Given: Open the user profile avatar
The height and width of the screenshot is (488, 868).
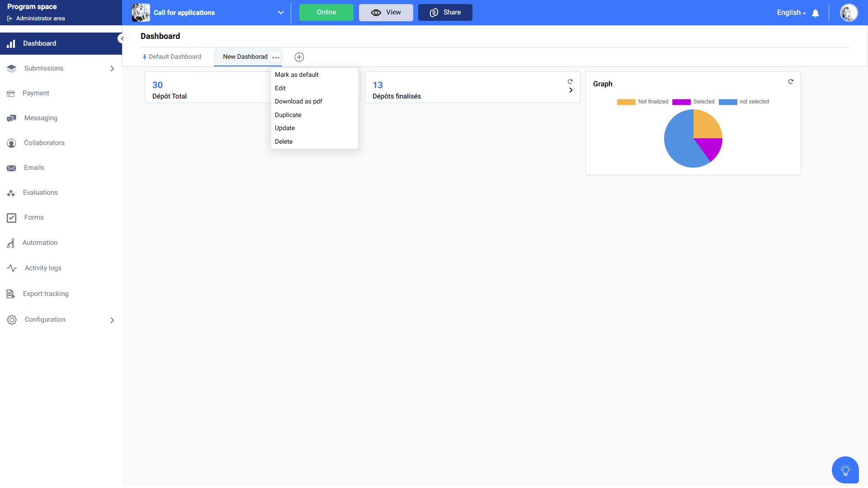Looking at the screenshot, I should (849, 13).
